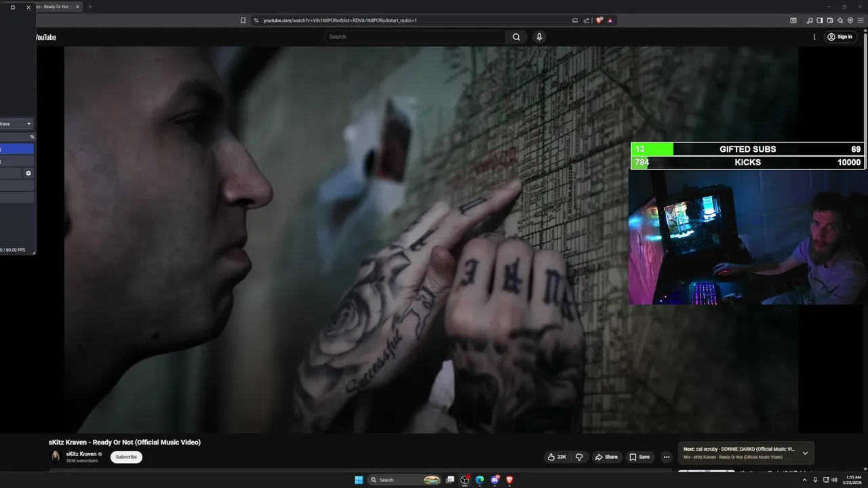Save the video to a playlist
The image size is (868, 488).
point(639,457)
